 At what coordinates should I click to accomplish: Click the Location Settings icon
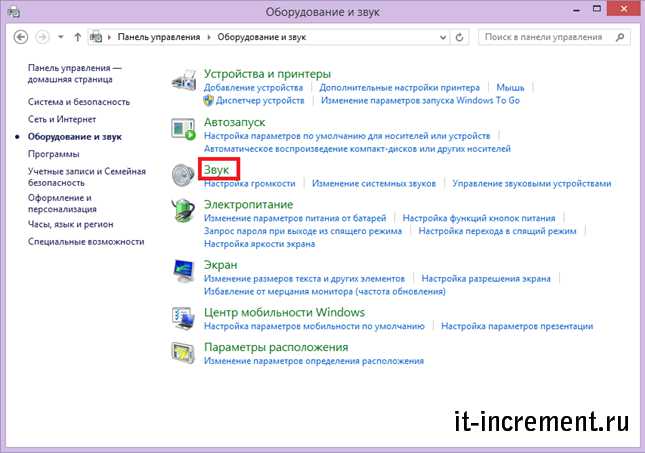point(183,353)
